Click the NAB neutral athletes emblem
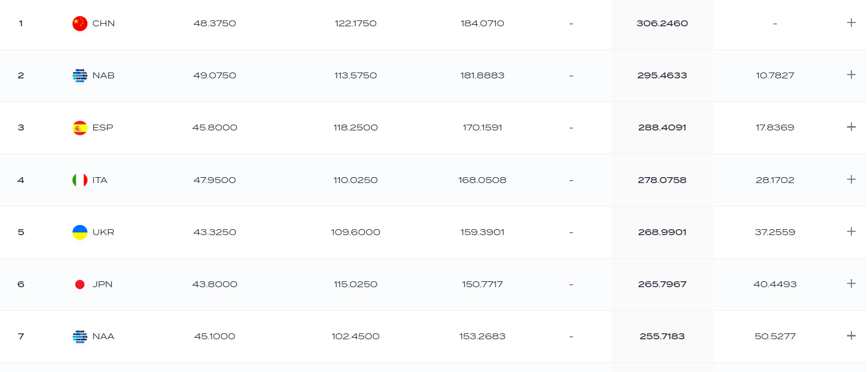The image size is (868, 372). pos(80,76)
